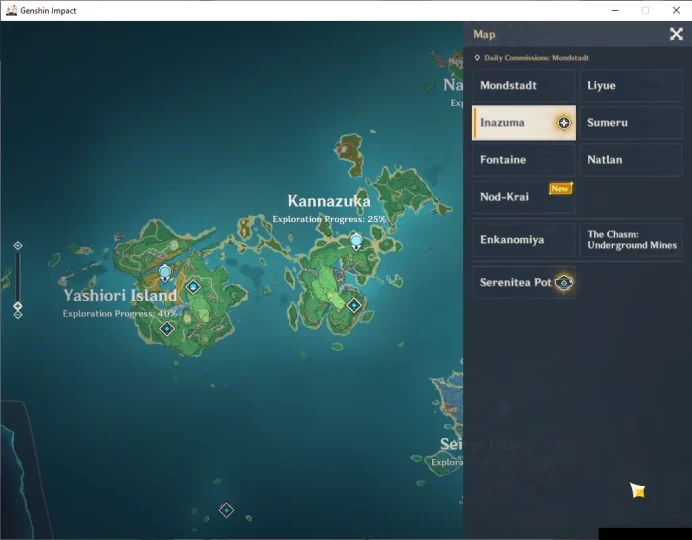This screenshot has width=692, height=540.
Task: Click the Kannazuka area label
Action: (x=329, y=201)
